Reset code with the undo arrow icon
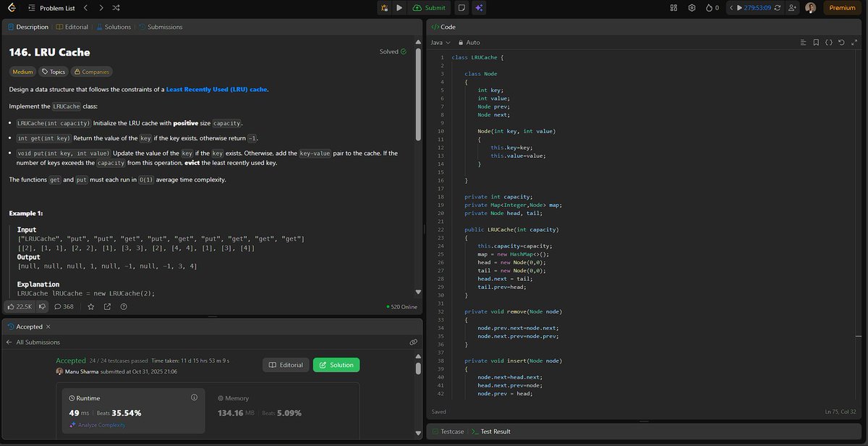Viewport: 868px width, 446px height. click(841, 43)
